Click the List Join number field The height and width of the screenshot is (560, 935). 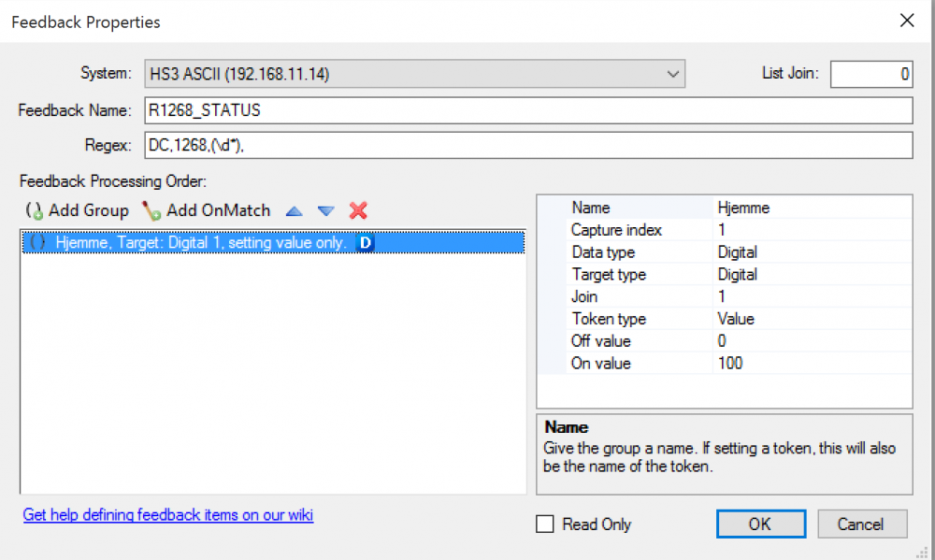coord(870,74)
